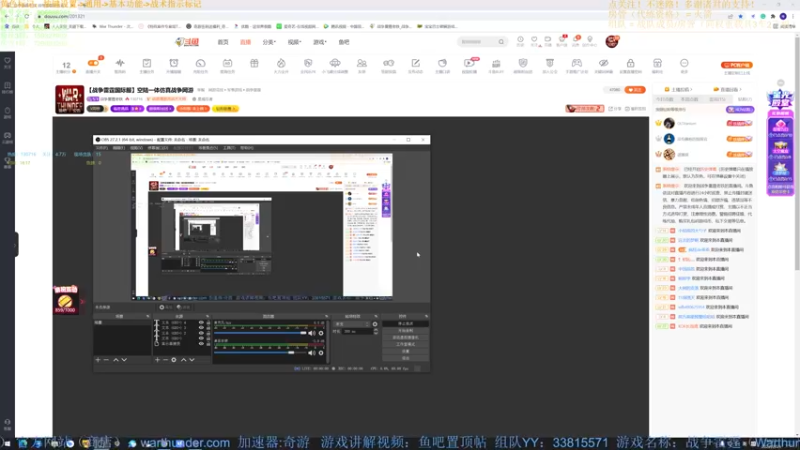Switch to the first fan ranking tab

pos(664,99)
